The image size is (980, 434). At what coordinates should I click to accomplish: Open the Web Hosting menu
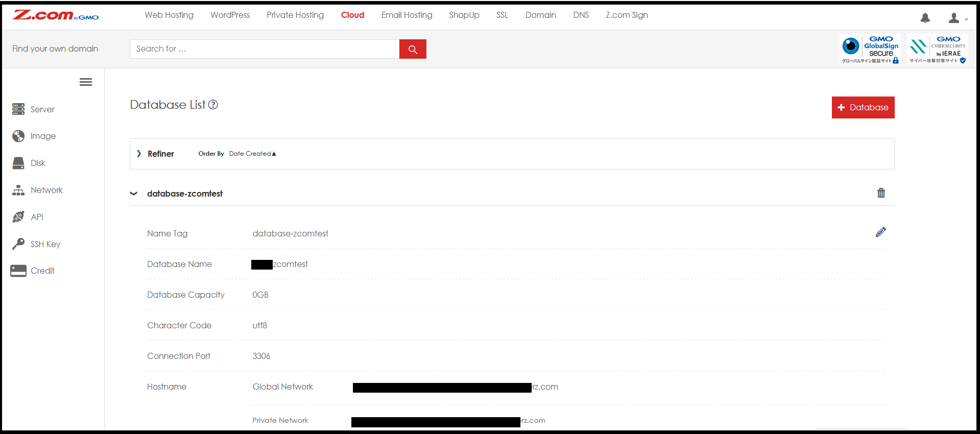169,15
